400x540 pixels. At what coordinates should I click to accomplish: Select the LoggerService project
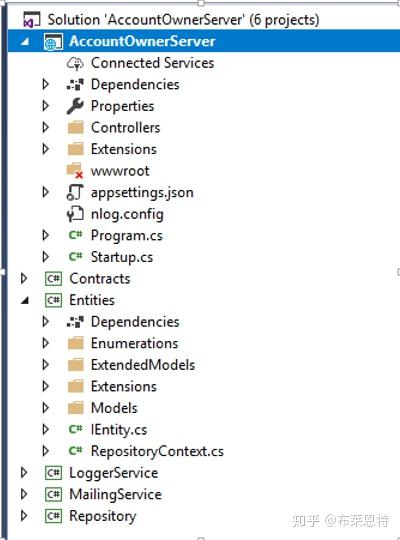pos(114,473)
